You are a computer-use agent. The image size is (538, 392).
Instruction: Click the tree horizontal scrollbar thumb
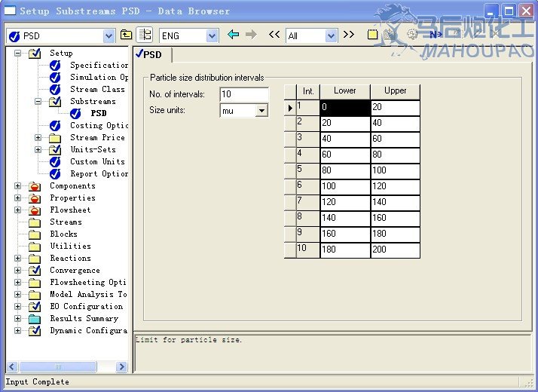point(58,366)
